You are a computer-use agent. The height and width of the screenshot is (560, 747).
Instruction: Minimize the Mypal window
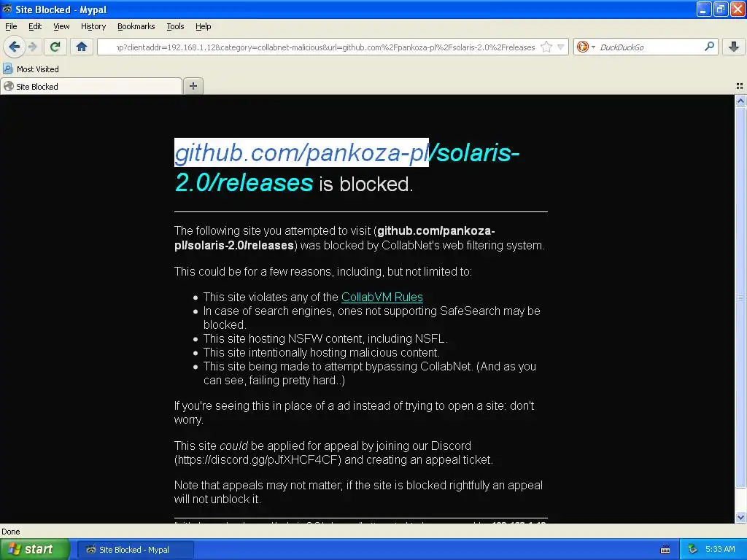point(704,9)
